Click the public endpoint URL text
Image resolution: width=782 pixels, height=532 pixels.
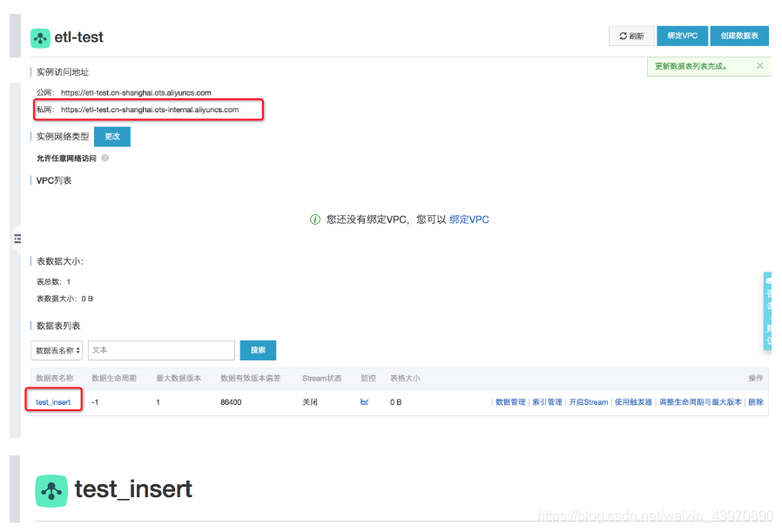tap(136, 93)
